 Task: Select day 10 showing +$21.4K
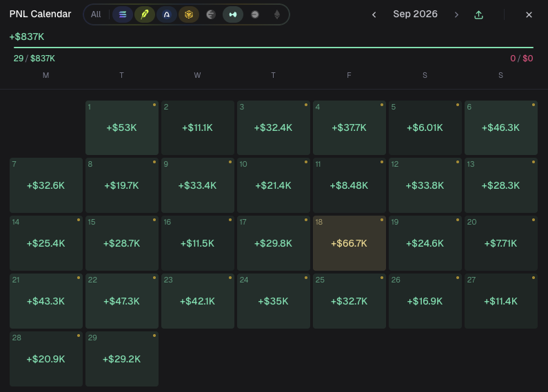(274, 185)
